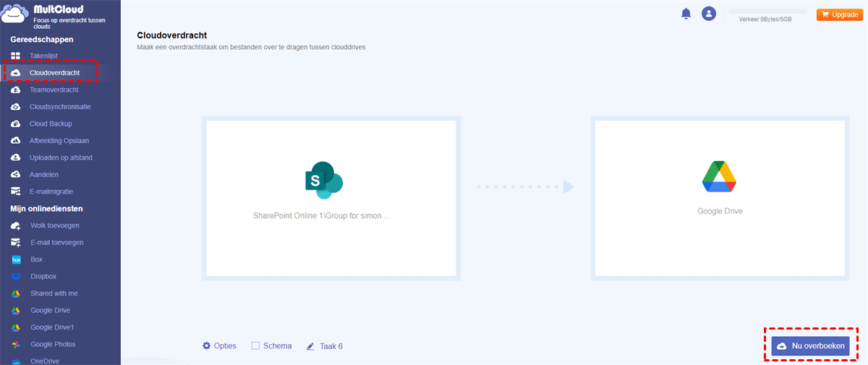
Task: Open Google Drive in sidebar list
Action: point(51,311)
